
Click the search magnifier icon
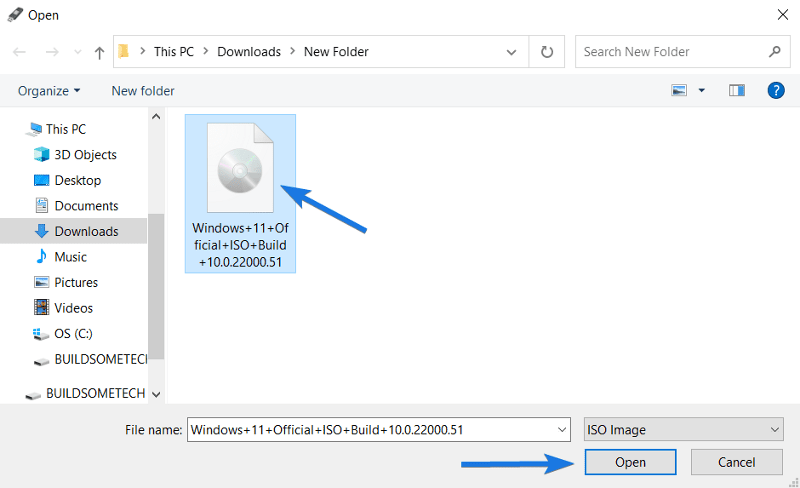[774, 51]
